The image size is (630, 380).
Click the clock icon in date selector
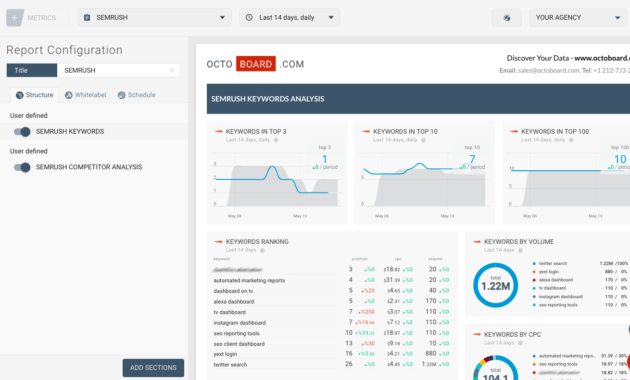click(x=249, y=18)
